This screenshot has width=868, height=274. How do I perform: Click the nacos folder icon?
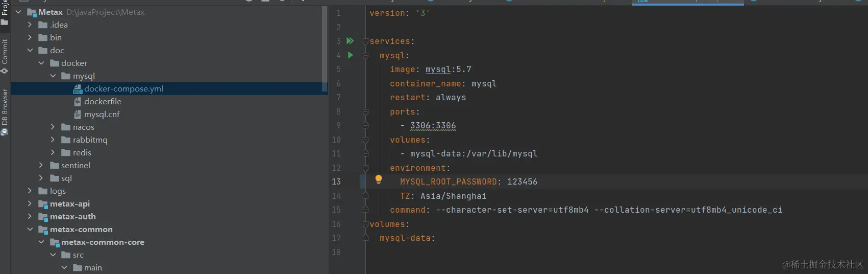tap(66, 127)
